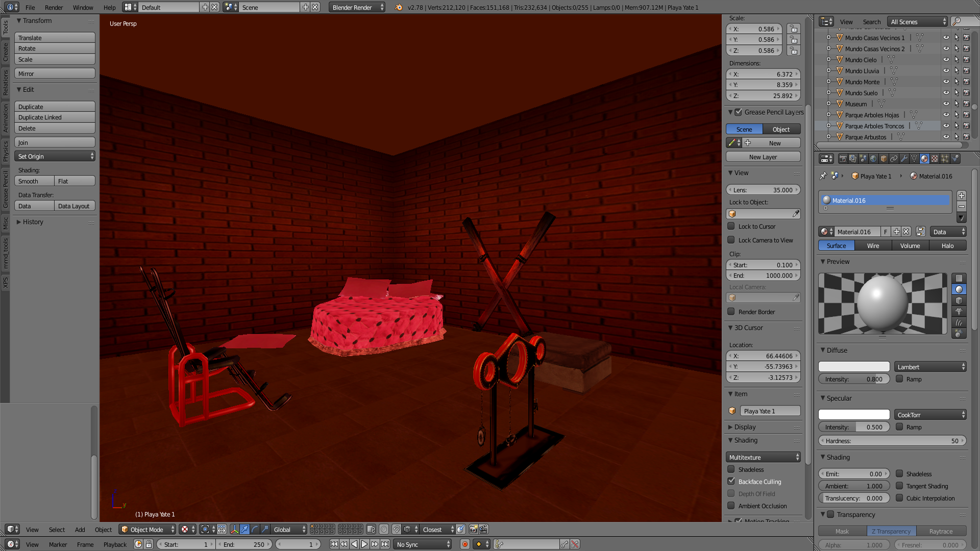Set shading to Smooth
The width and height of the screenshot is (980, 551).
[x=34, y=181]
